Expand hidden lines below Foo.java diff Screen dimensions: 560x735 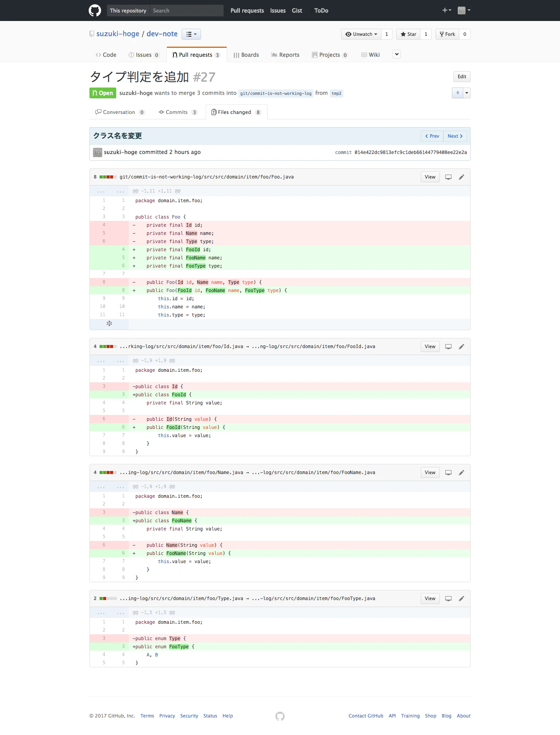click(109, 324)
